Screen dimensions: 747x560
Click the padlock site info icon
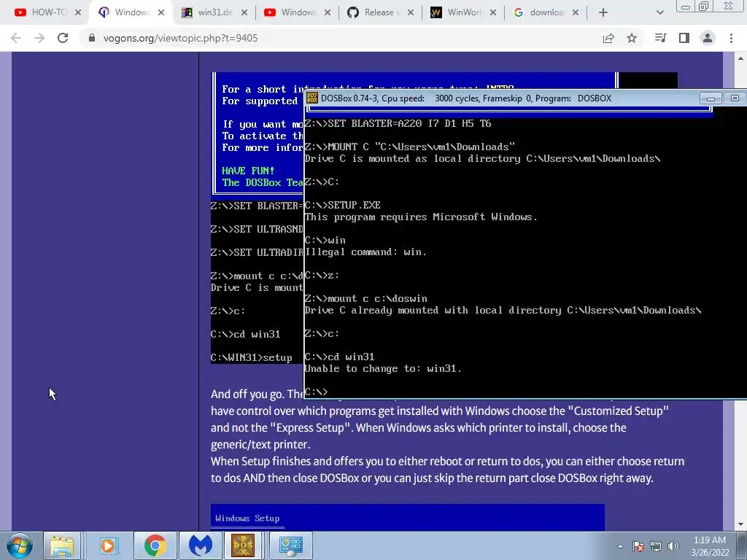92,38
